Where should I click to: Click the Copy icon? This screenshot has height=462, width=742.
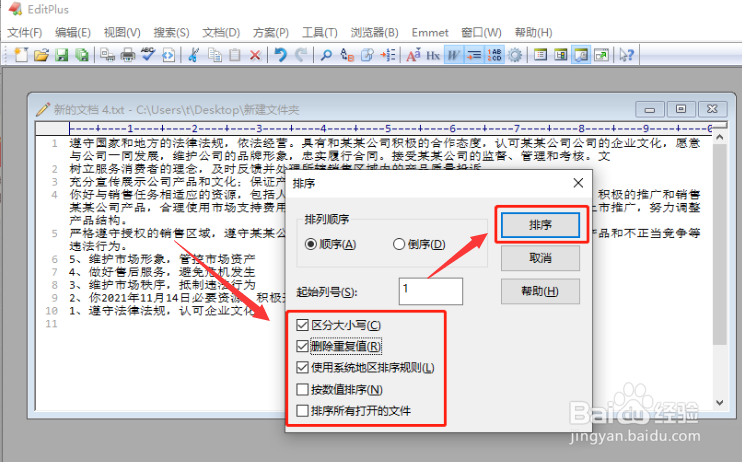pos(215,55)
